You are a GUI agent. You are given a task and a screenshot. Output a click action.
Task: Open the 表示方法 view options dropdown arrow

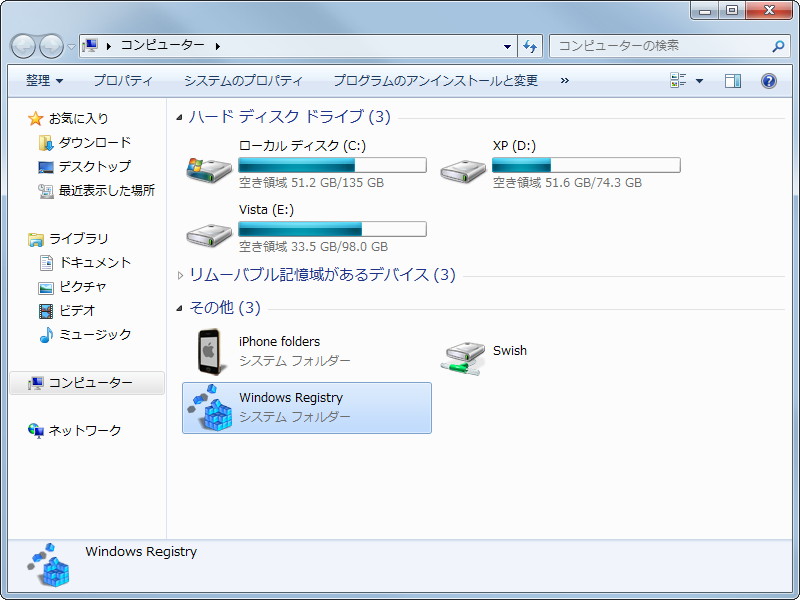point(697,80)
